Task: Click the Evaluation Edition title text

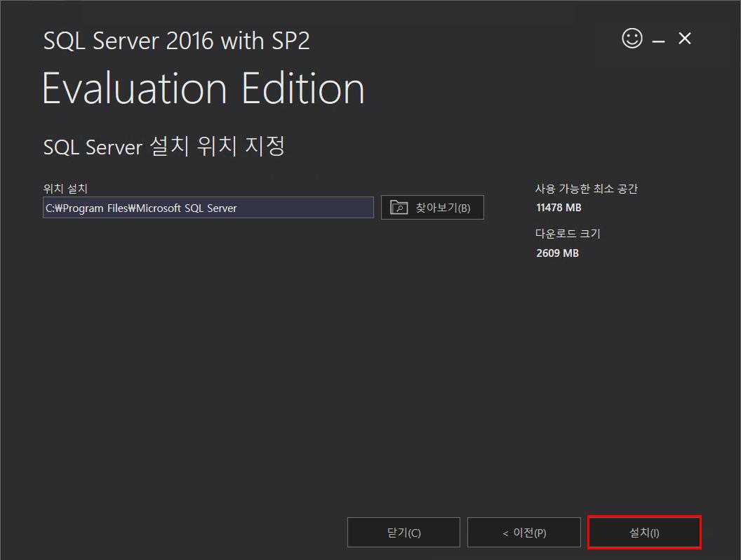Action: coord(203,88)
